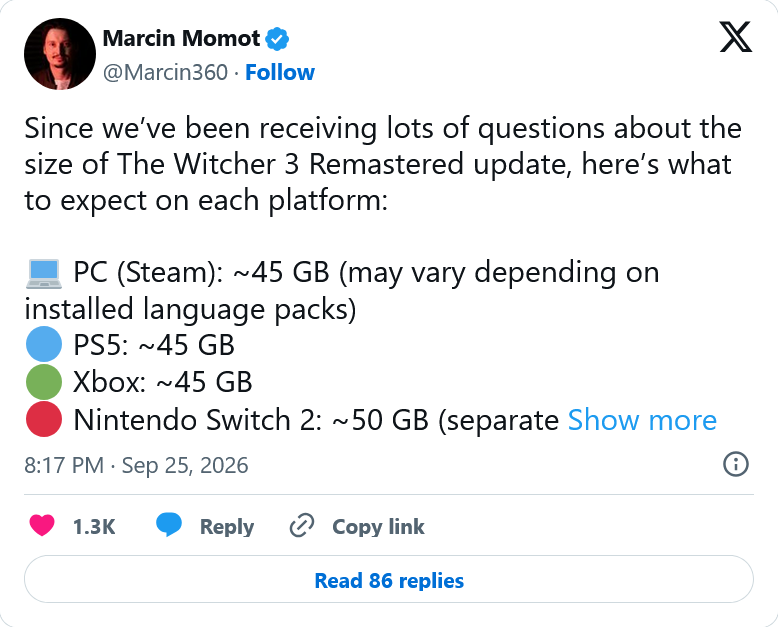Open the @Marcin360 handle
Screen dimensions: 778x627
click(x=165, y=72)
